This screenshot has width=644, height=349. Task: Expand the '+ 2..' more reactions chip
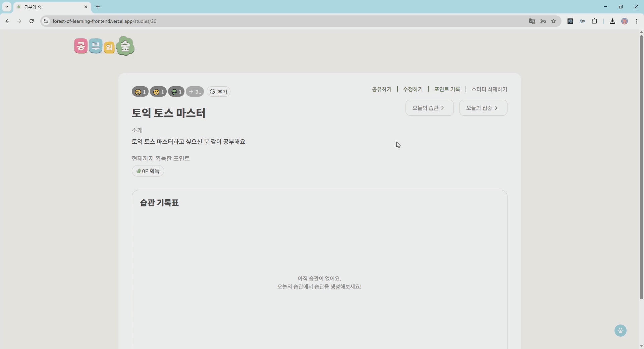pyautogui.click(x=195, y=92)
